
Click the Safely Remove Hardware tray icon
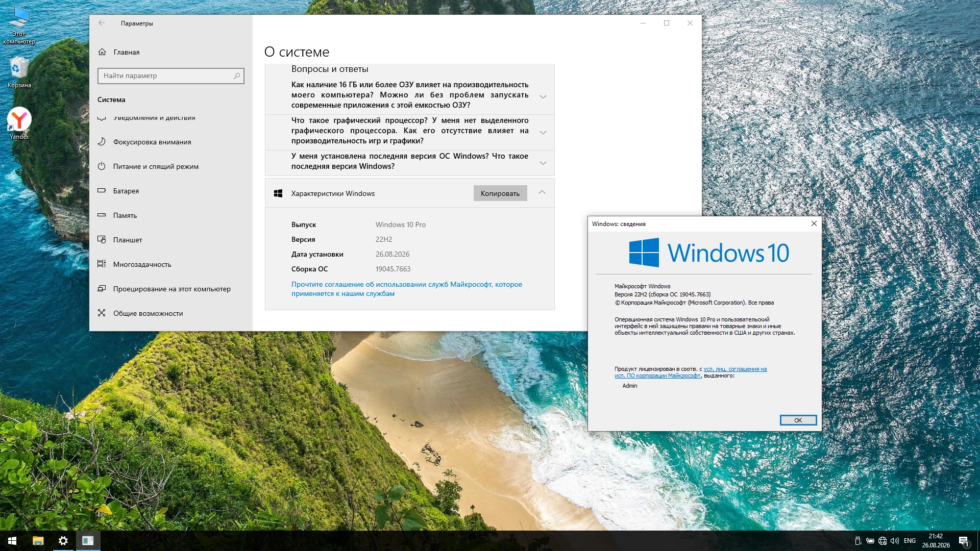[858, 541]
